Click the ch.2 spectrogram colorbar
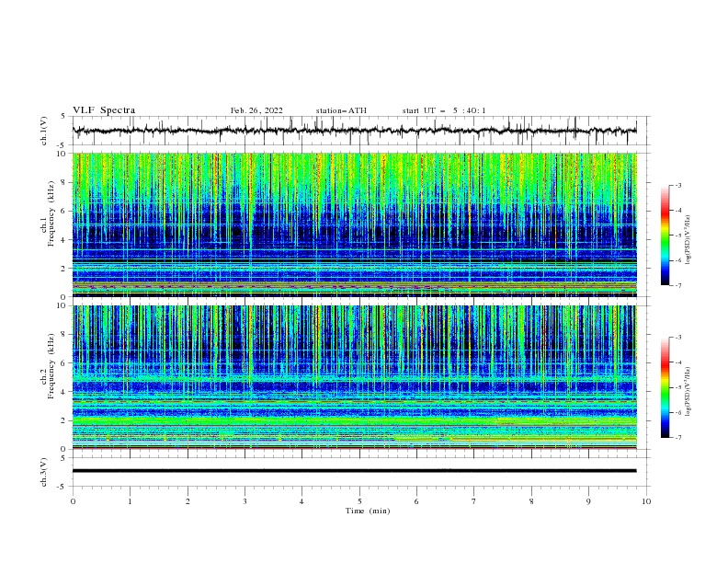The width and height of the screenshot is (728, 563). [665, 387]
